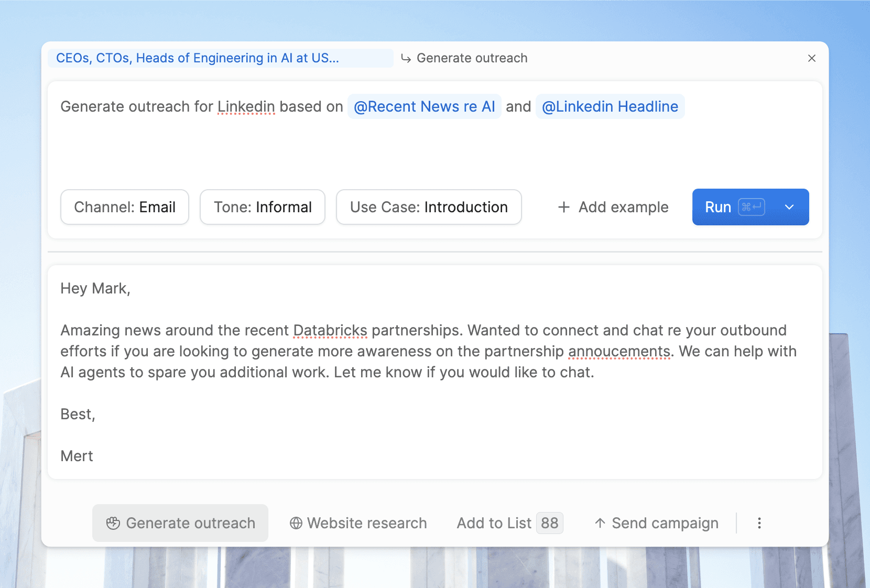Click the Generate outreach hand icon

pyautogui.click(x=113, y=523)
